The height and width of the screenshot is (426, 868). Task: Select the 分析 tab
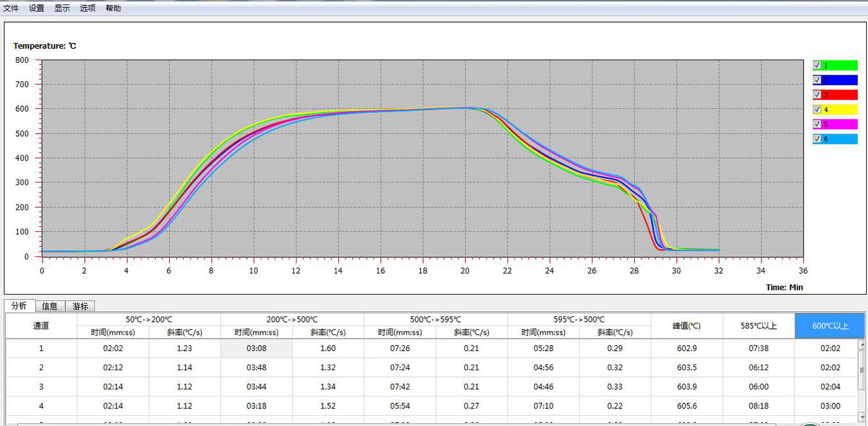[x=19, y=306]
